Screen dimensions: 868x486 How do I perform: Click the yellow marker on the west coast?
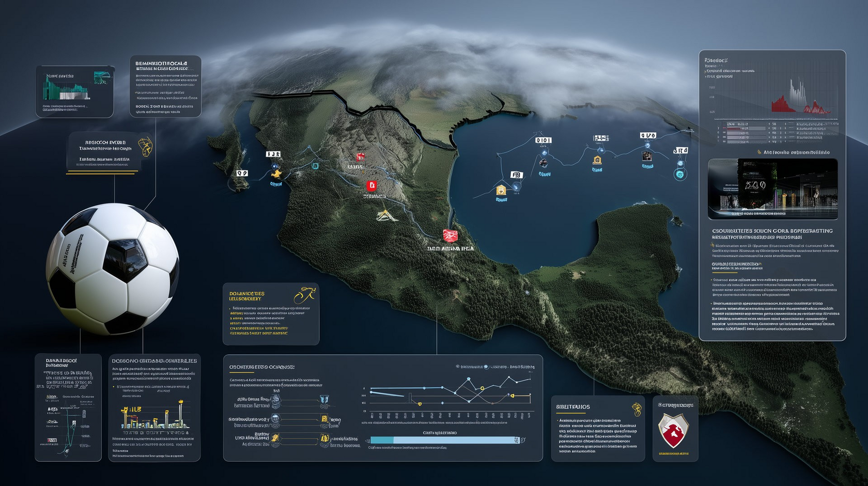click(276, 173)
